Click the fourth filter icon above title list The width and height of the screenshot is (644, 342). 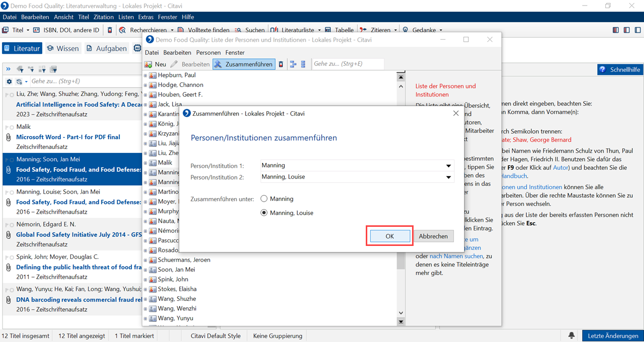coord(53,69)
